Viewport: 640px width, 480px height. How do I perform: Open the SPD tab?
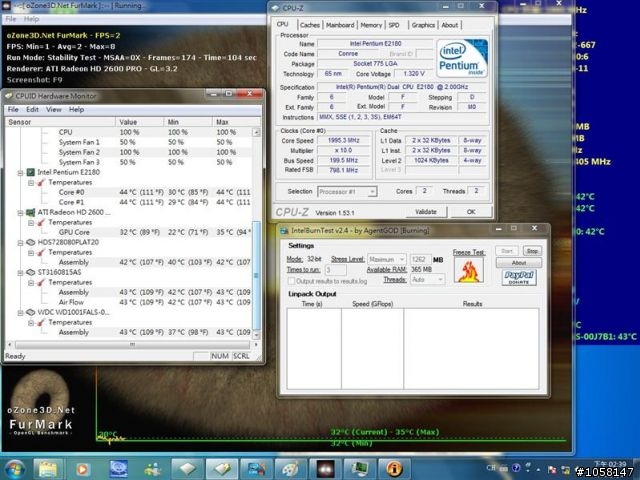[394, 25]
